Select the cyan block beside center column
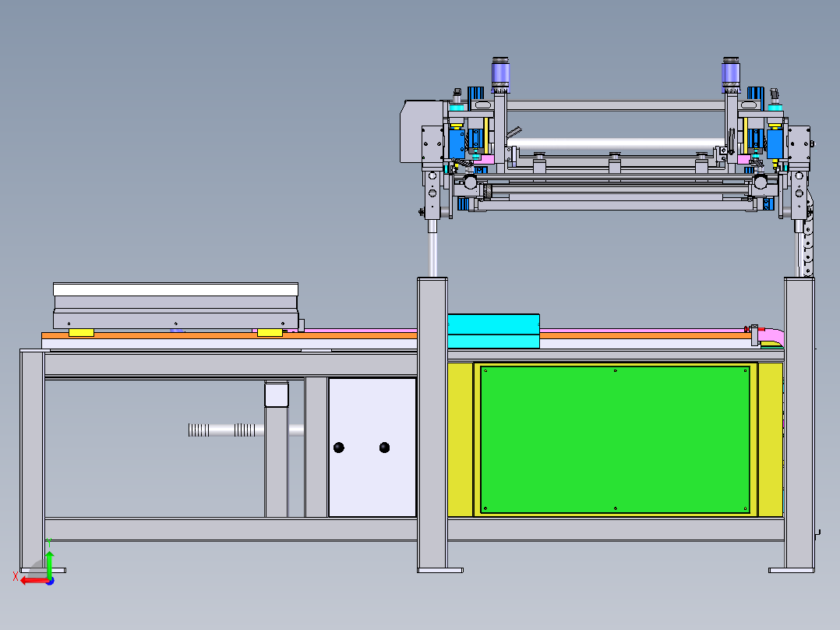The height and width of the screenshot is (630, 840). (493, 331)
